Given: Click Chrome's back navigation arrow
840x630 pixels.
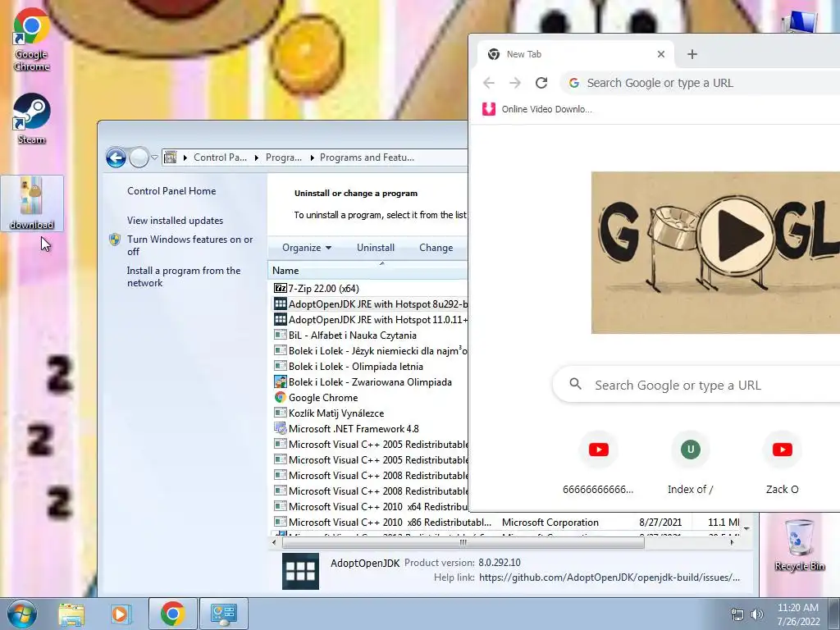Looking at the screenshot, I should point(489,83).
